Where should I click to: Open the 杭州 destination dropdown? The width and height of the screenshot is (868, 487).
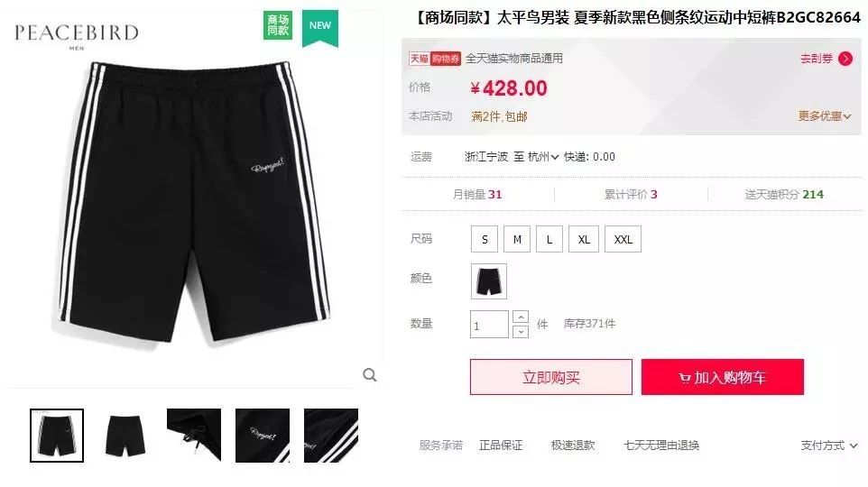point(543,157)
